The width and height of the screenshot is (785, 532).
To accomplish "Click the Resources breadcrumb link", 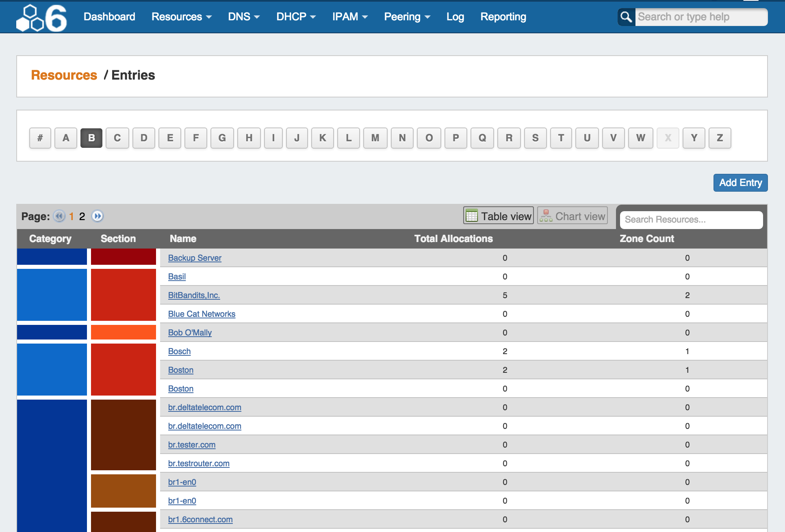I will pos(64,75).
